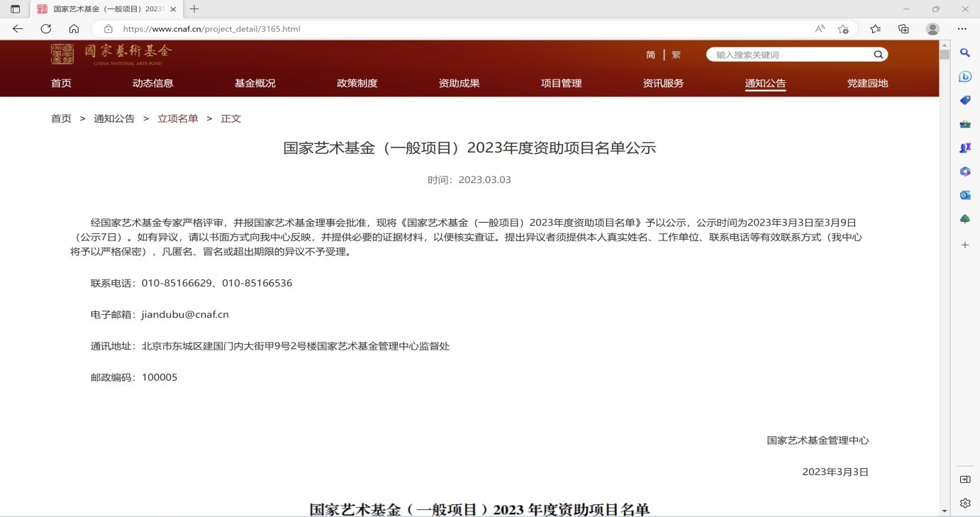Open Bing chat in Edge sidebar
The width and height of the screenshot is (980, 517).
coord(965,77)
